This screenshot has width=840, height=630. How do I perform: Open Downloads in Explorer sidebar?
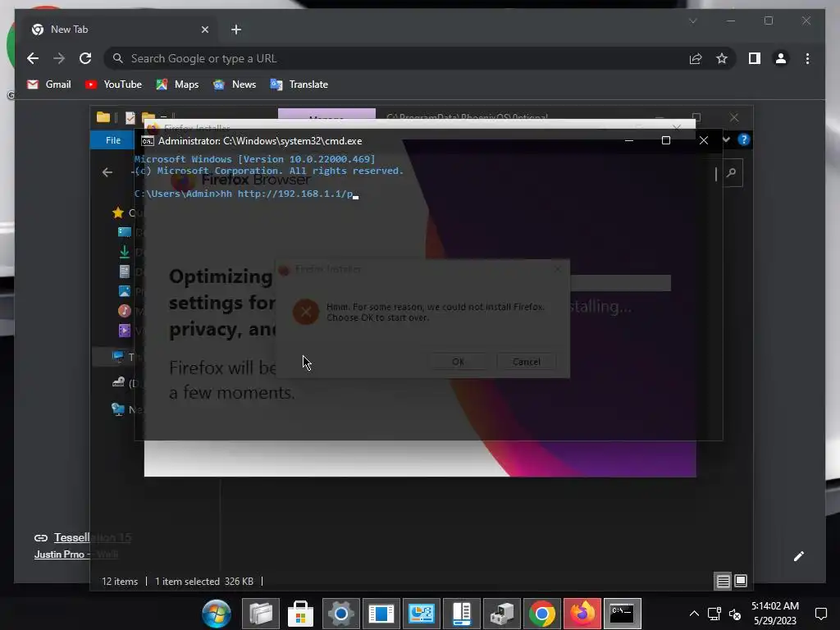pos(125,252)
